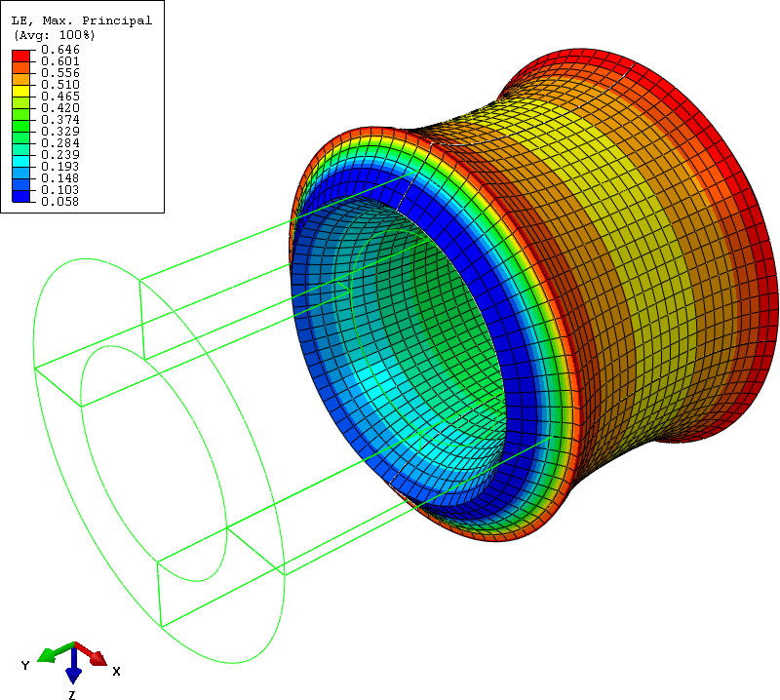The height and width of the screenshot is (700, 780).
Task: Click the dark blue 0.058 legend swatch
Action: (20, 196)
